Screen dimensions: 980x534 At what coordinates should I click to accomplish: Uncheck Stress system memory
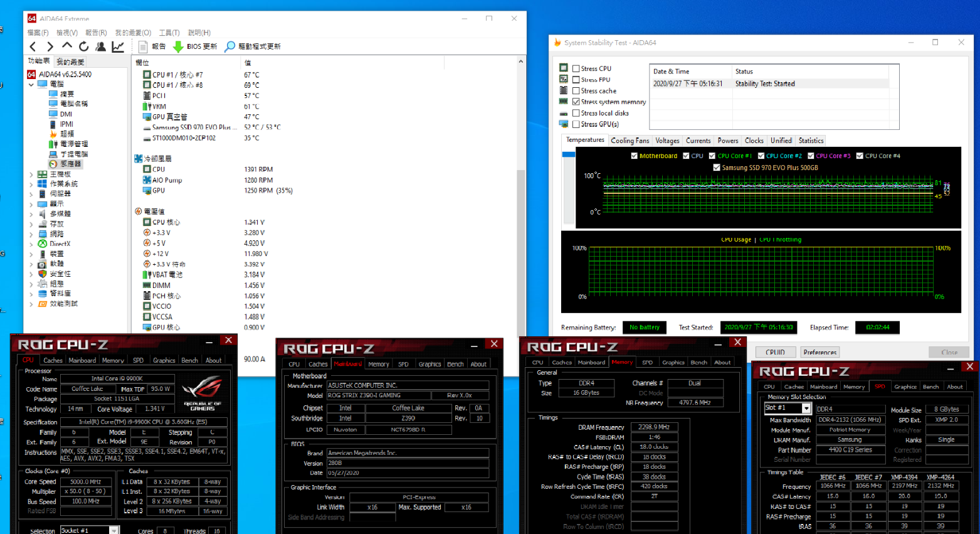click(x=576, y=102)
